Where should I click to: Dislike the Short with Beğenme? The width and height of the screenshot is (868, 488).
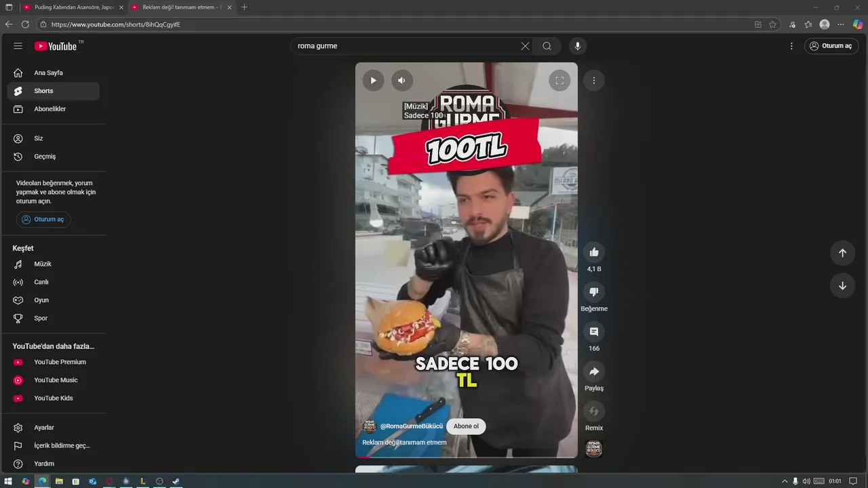(594, 292)
